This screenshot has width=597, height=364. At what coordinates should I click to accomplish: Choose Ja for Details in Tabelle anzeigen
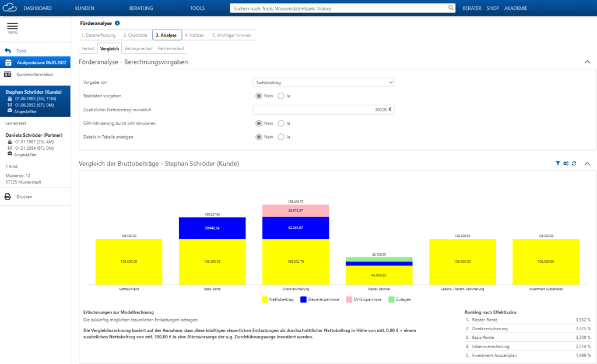click(x=281, y=137)
